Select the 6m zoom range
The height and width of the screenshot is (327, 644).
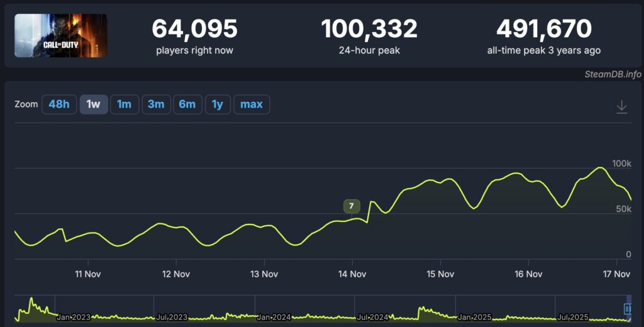[x=187, y=104]
